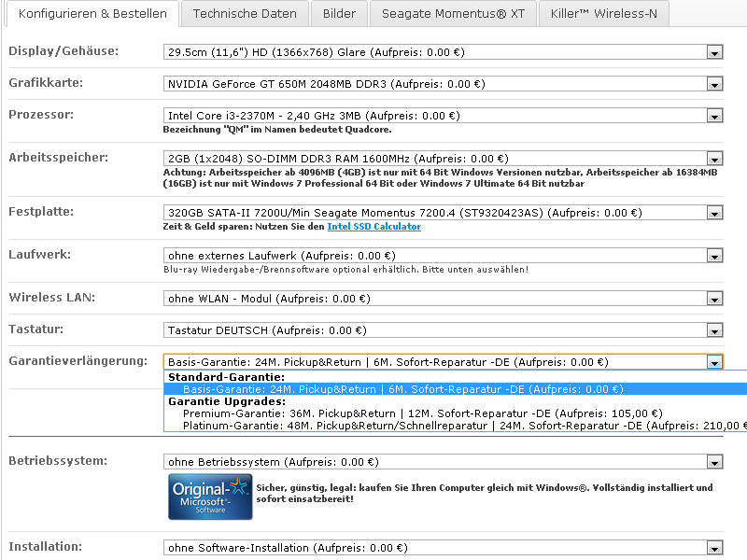
Task: Switch to Killer Wireless-N tab
Action: click(603, 13)
